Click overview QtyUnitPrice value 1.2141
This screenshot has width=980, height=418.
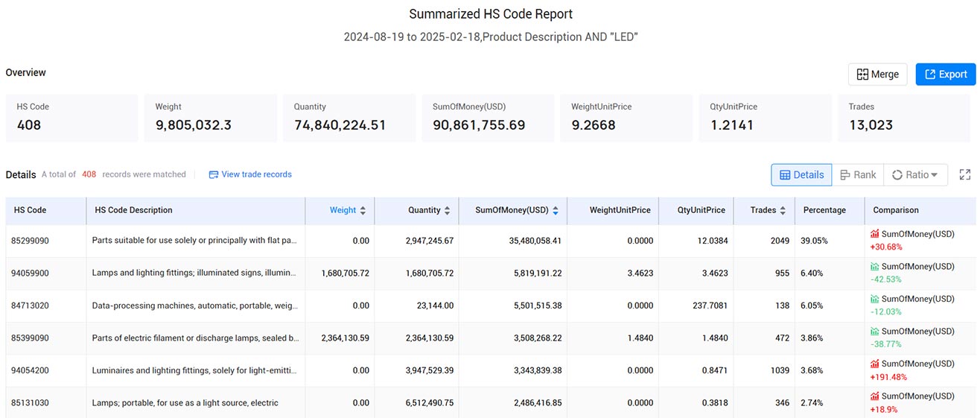(732, 125)
